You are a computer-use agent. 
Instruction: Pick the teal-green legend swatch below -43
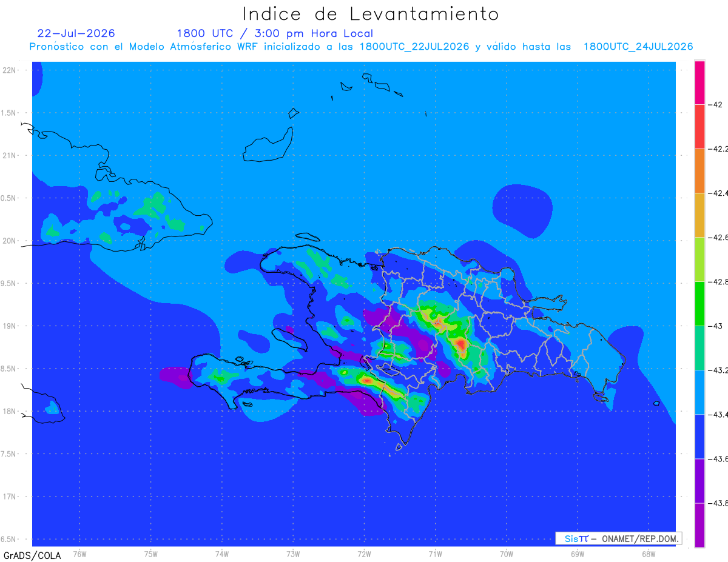pyautogui.click(x=699, y=347)
